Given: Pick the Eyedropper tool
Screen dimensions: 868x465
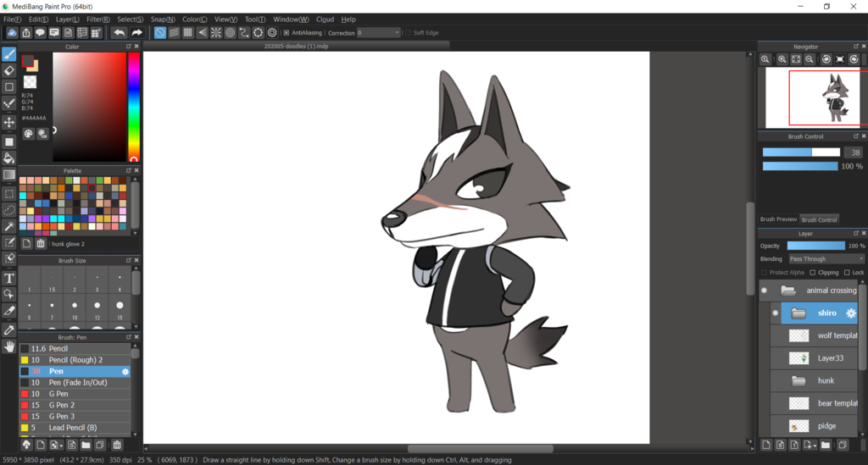Looking at the screenshot, I should coord(9,330).
